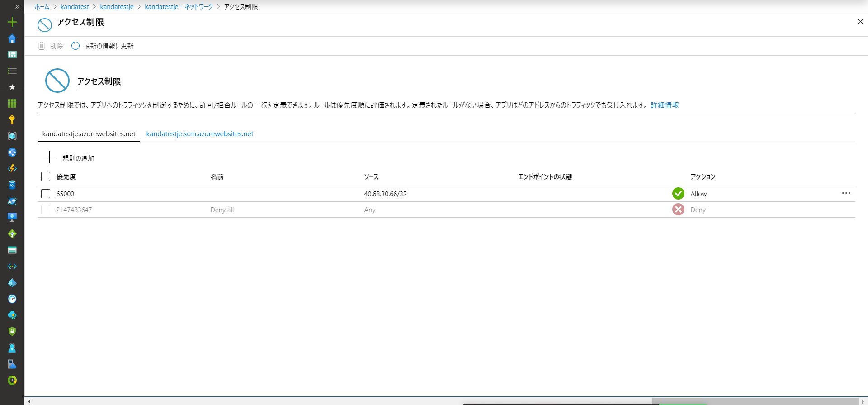Screen dimensions: 868x405
Task: Open Function App lightning bolt icon
Action: [12, 168]
